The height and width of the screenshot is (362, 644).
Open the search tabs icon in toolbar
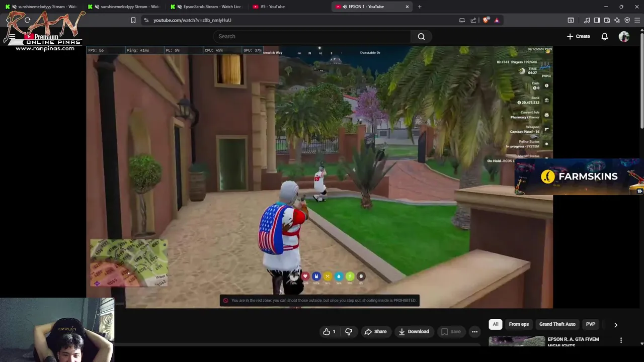coord(571,20)
